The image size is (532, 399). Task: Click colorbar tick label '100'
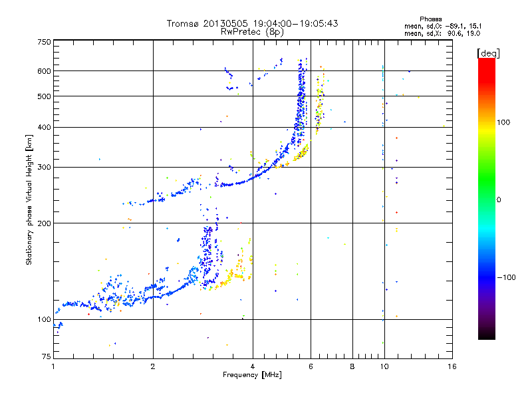[x=503, y=122]
